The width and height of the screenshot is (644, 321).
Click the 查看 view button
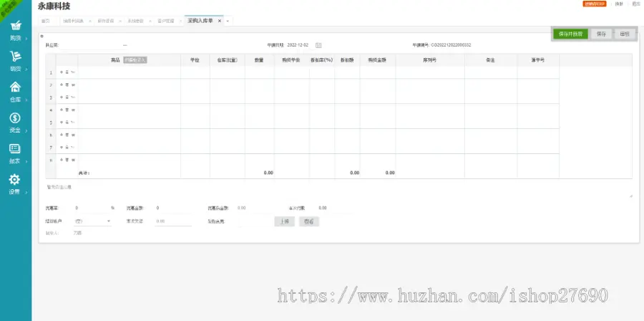pyautogui.click(x=308, y=221)
